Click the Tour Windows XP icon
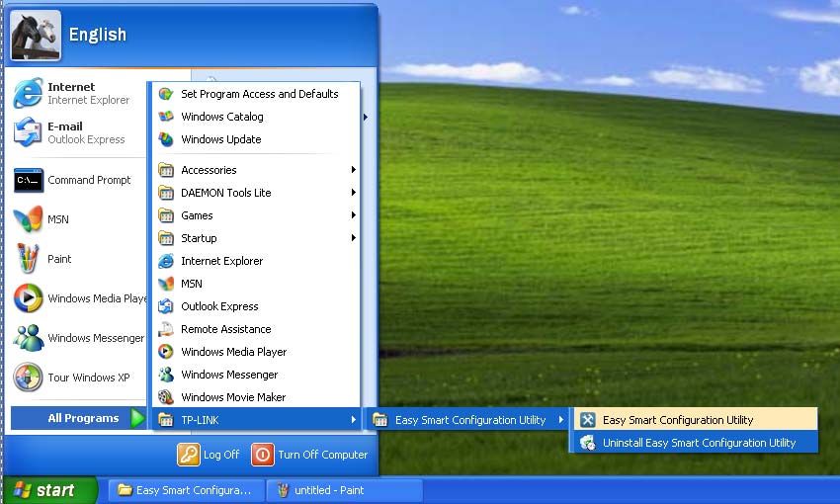 28,378
